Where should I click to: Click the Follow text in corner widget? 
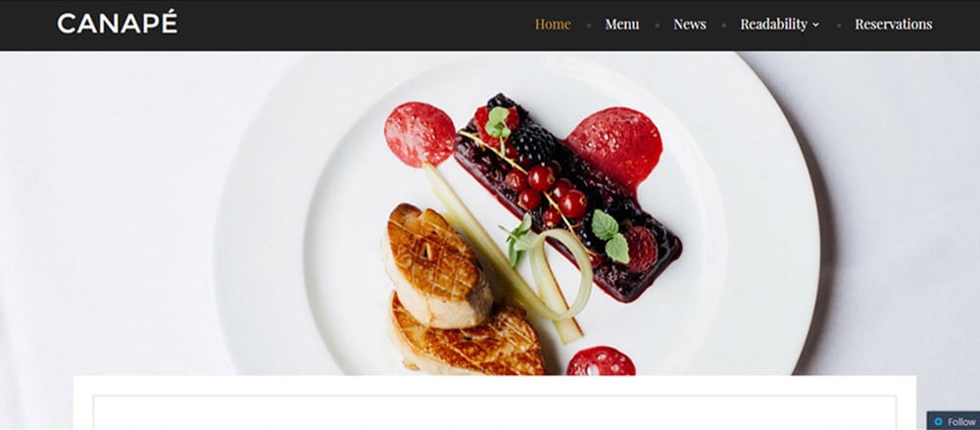[x=961, y=422]
